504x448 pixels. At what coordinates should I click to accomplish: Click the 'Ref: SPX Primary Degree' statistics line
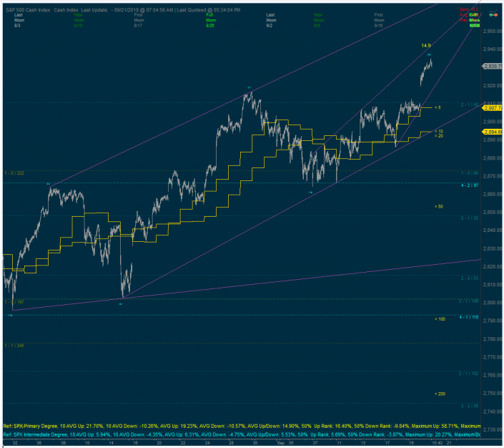(x=242, y=426)
